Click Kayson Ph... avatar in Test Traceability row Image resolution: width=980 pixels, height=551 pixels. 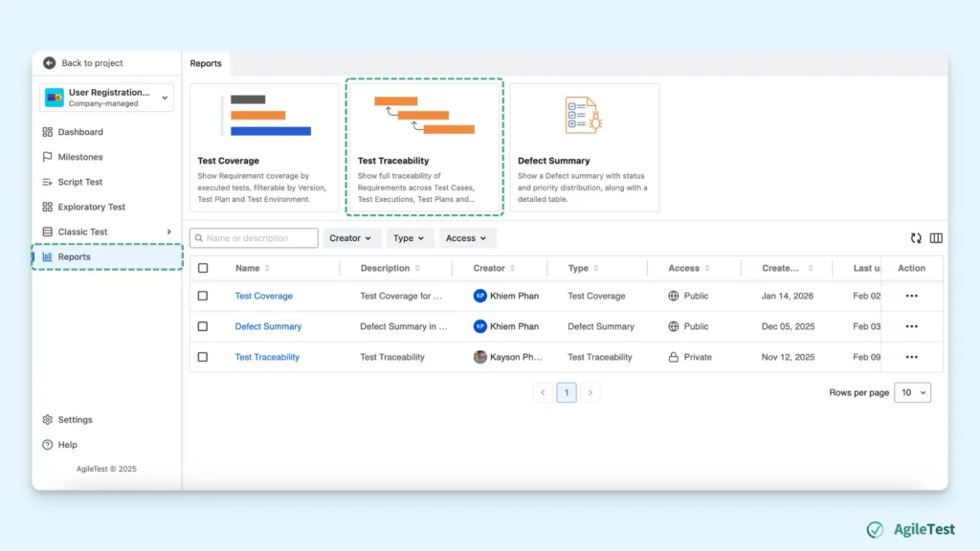click(x=480, y=357)
